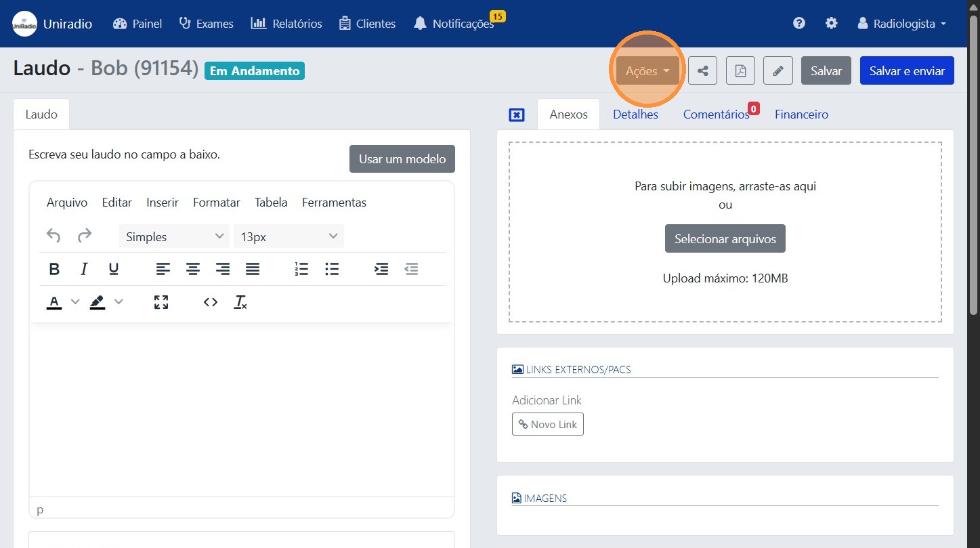Open the Simples style dropdown
Viewport: 980px width, 548px height.
[x=173, y=236]
